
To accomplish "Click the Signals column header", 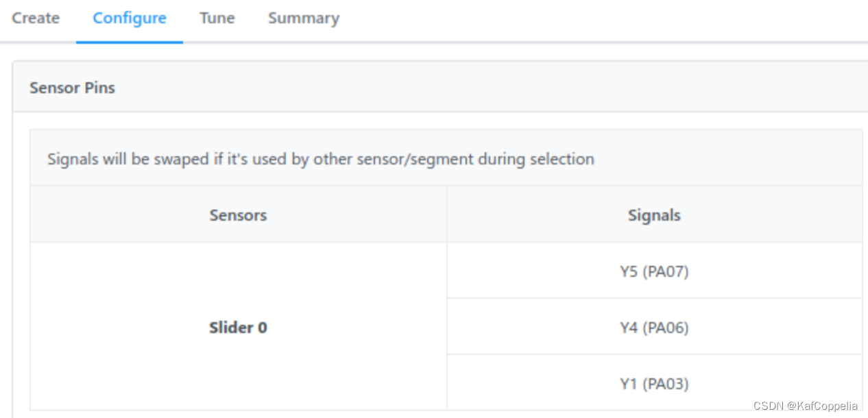I will 654,215.
